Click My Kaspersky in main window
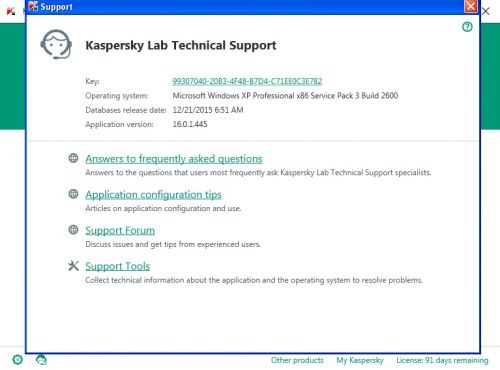Screen dimensions: 500x370 click(360, 360)
